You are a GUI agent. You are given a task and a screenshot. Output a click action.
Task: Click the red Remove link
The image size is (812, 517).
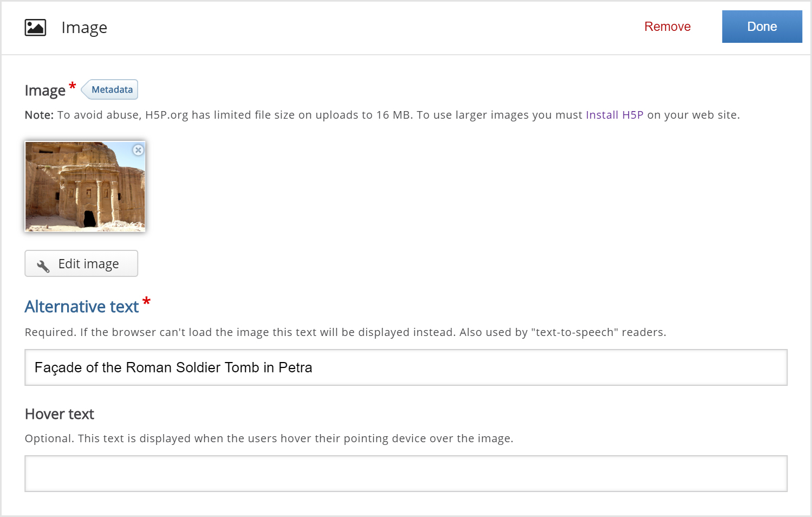click(x=667, y=27)
